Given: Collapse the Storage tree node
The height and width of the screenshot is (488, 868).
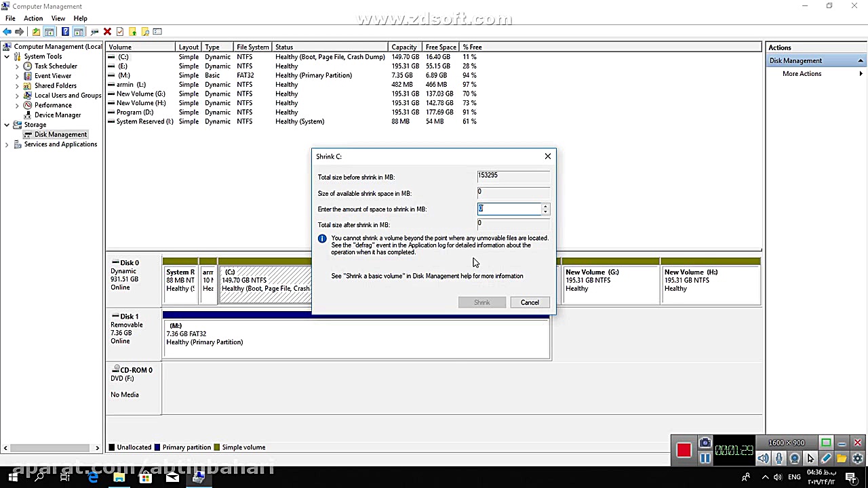Looking at the screenshot, I should [7, 125].
